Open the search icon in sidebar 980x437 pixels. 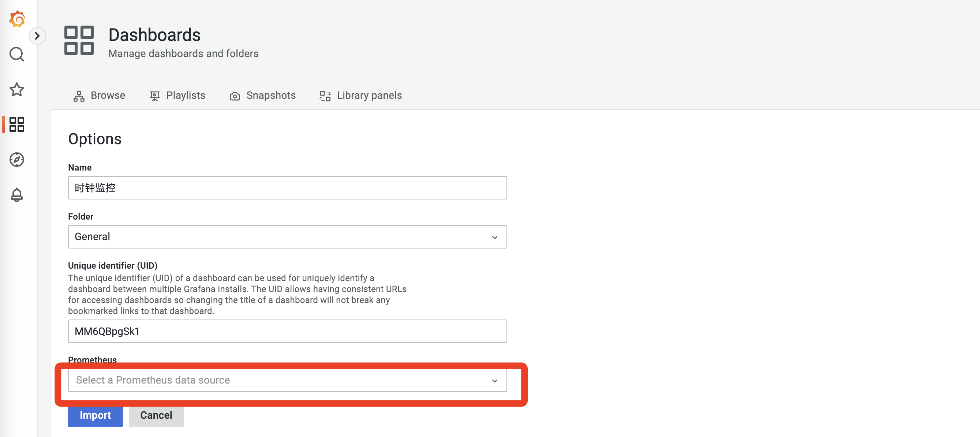[17, 55]
